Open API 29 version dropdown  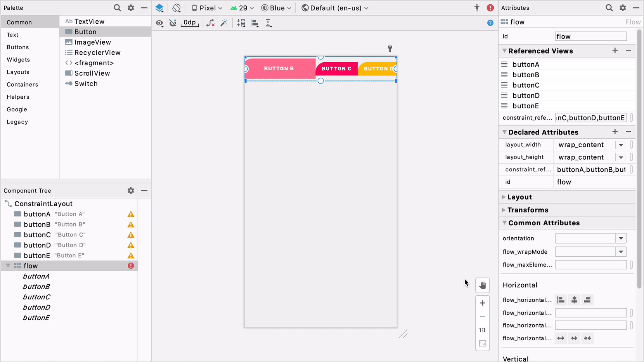242,8
